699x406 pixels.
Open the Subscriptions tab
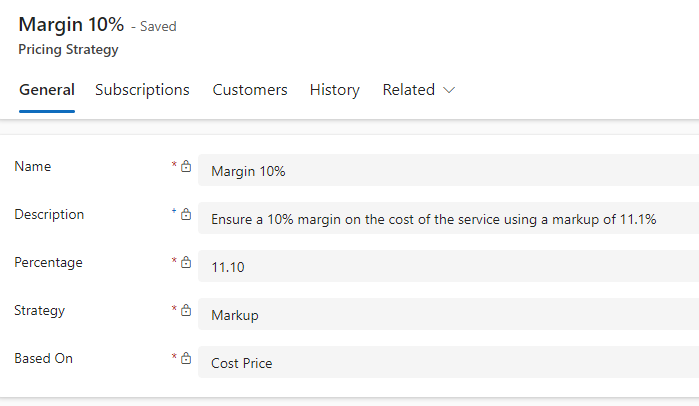[142, 90]
